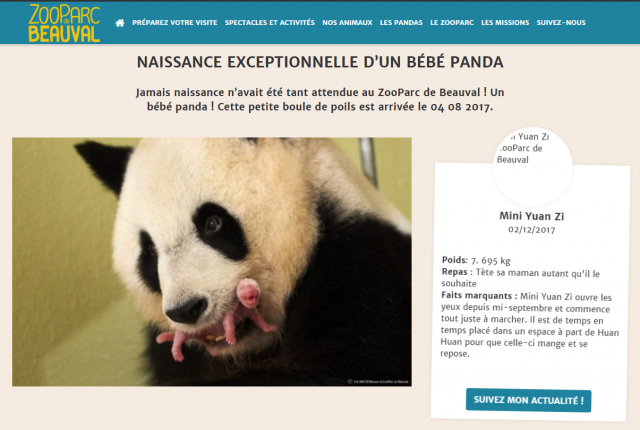Click the intro paragraph about the birth date

(320, 100)
